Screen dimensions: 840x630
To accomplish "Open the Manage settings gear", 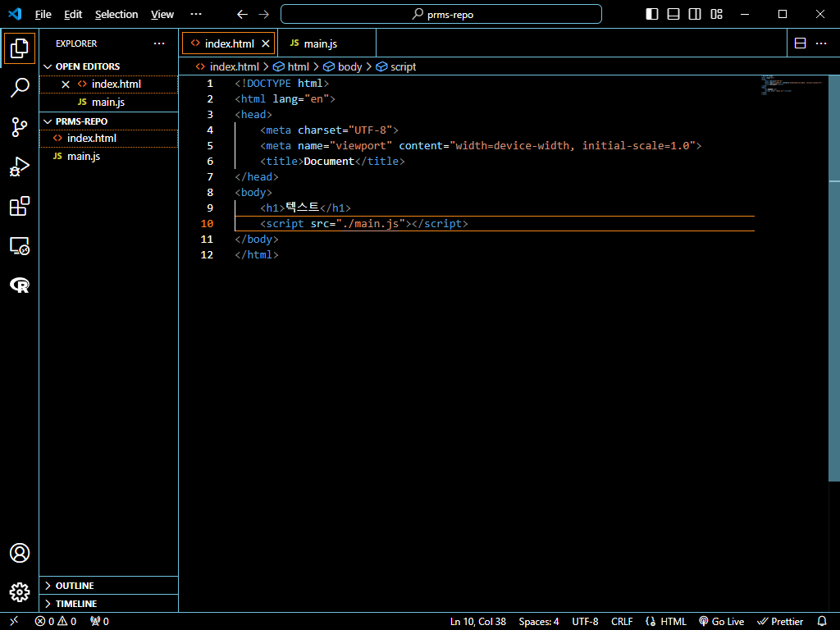I will point(20,591).
